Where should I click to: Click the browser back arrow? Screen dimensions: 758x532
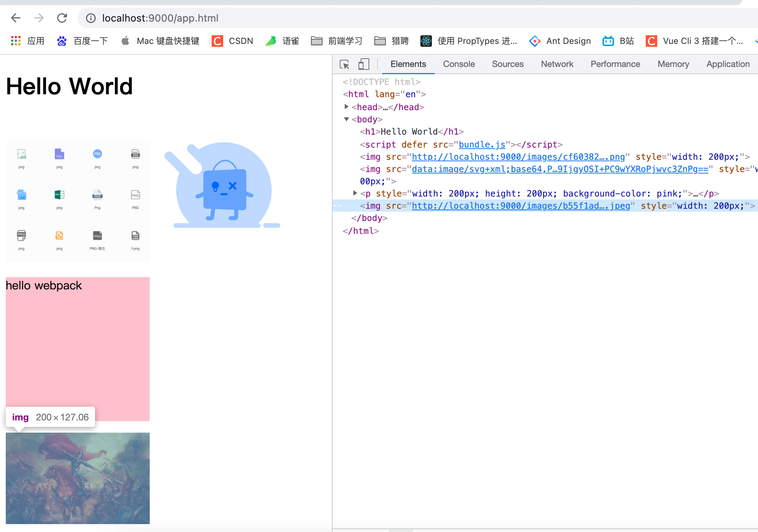(16, 18)
